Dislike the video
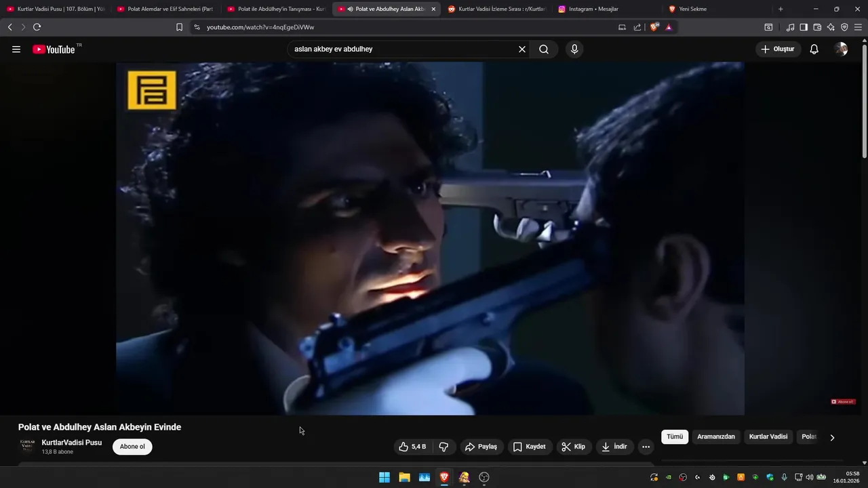The image size is (868, 488). [x=443, y=447]
